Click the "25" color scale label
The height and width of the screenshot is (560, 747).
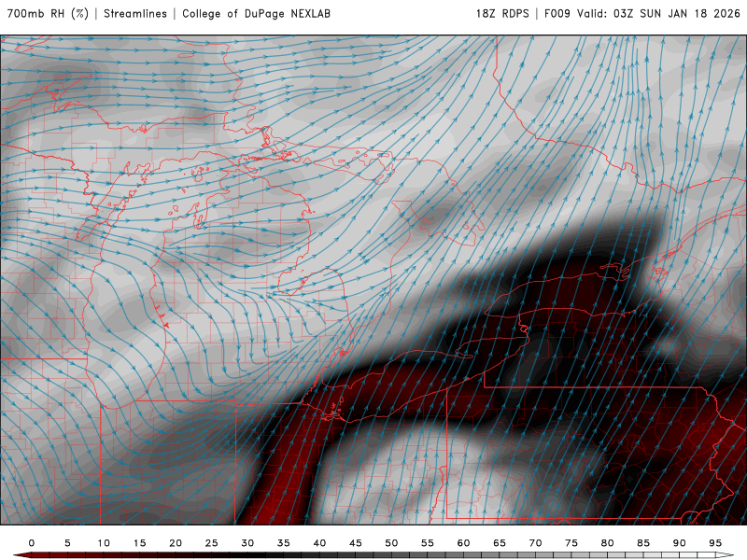point(212,543)
